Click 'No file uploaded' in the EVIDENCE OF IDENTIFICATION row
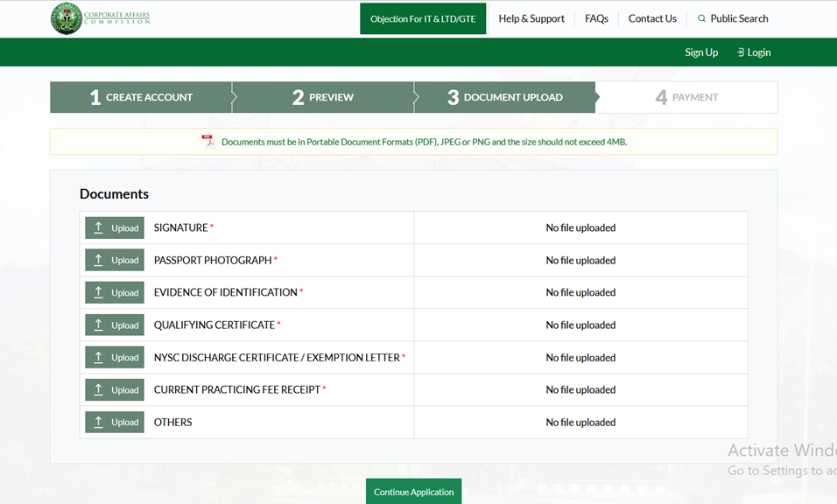The height and width of the screenshot is (504, 837). [580, 292]
